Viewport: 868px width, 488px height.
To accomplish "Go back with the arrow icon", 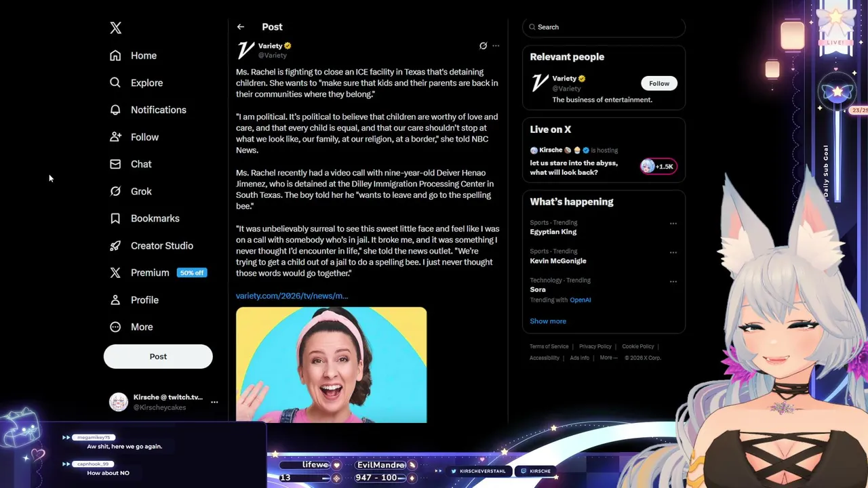I will (241, 27).
